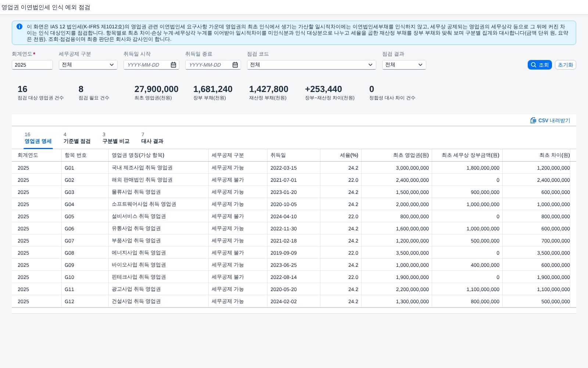Click the info icon in the notice banner
588x368 pixels.
click(19, 26)
